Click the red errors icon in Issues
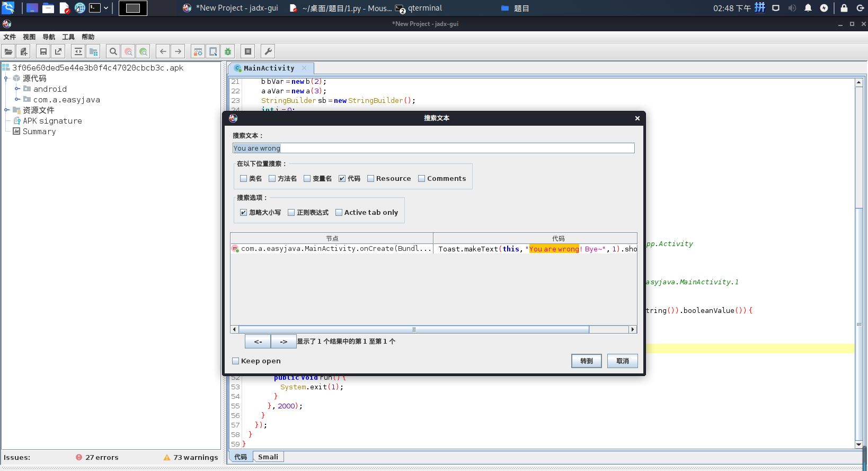 (79, 457)
